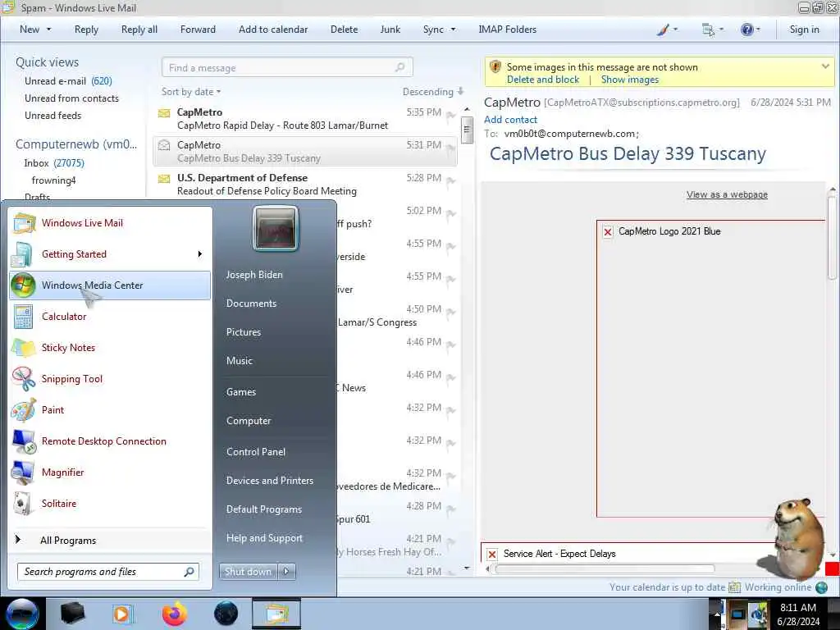Open the dark globe taskbar icon

[x=226, y=614]
